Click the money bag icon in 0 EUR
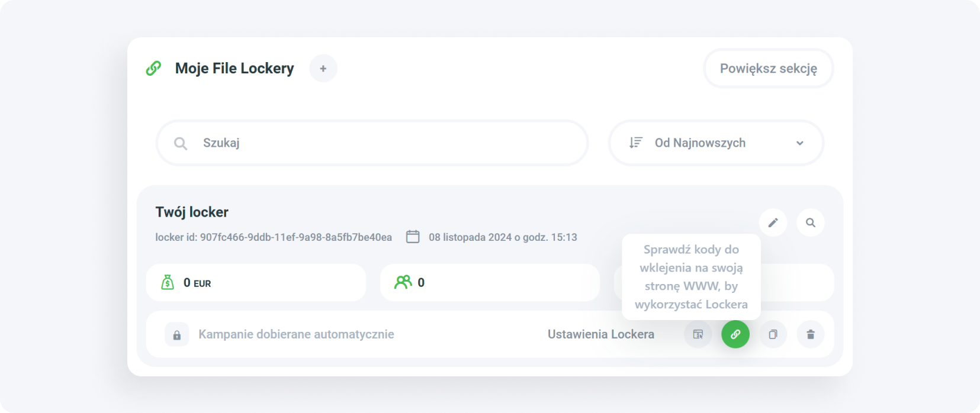 click(x=168, y=282)
